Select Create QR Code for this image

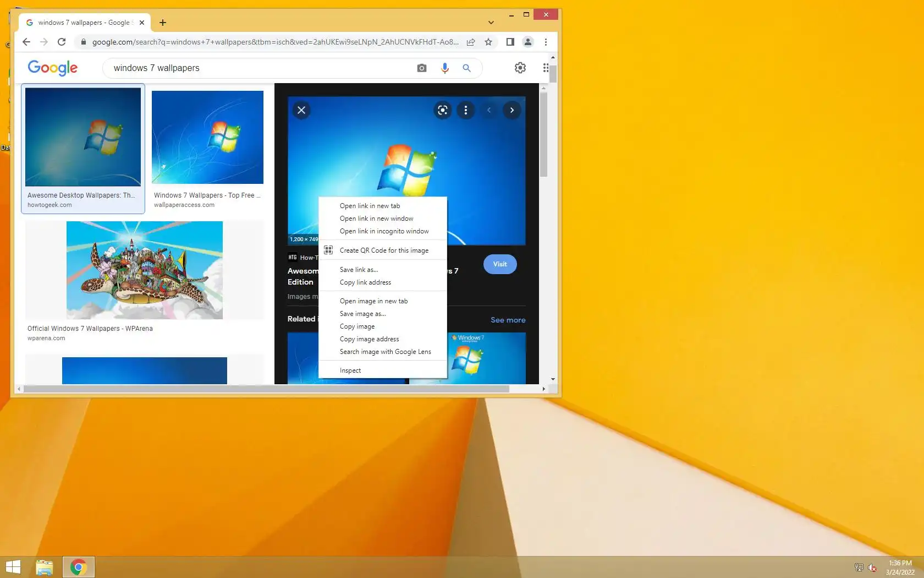click(383, 250)
